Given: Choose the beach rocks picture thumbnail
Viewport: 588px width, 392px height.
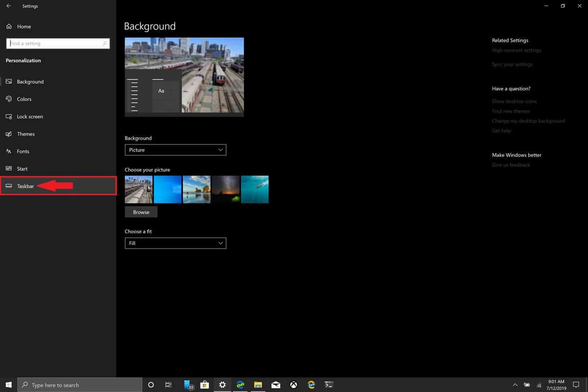Looking at the screenshot, I should pos(197,189).
